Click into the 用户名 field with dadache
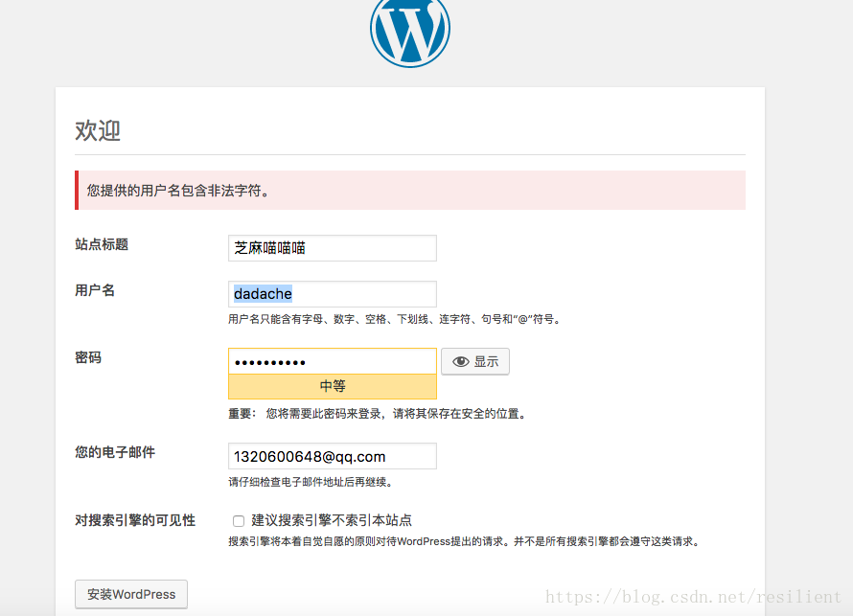The image size is (853, 616). pyautogui.click(x=333, y=294)
